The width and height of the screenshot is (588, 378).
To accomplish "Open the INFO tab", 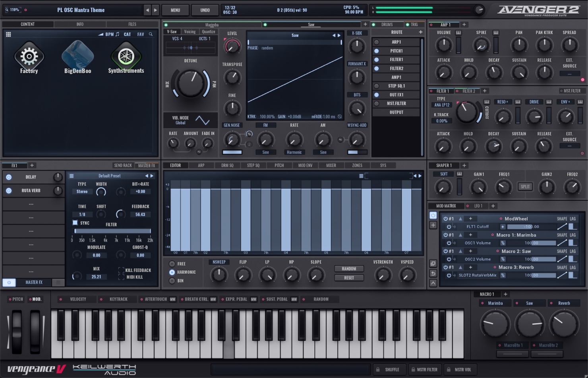I will pos(80,24).
